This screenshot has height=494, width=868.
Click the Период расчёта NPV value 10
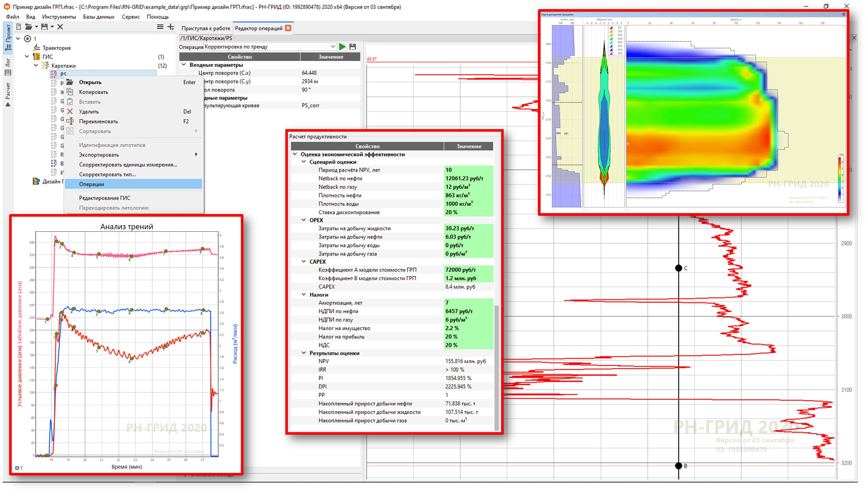click(x=468, y=170)
